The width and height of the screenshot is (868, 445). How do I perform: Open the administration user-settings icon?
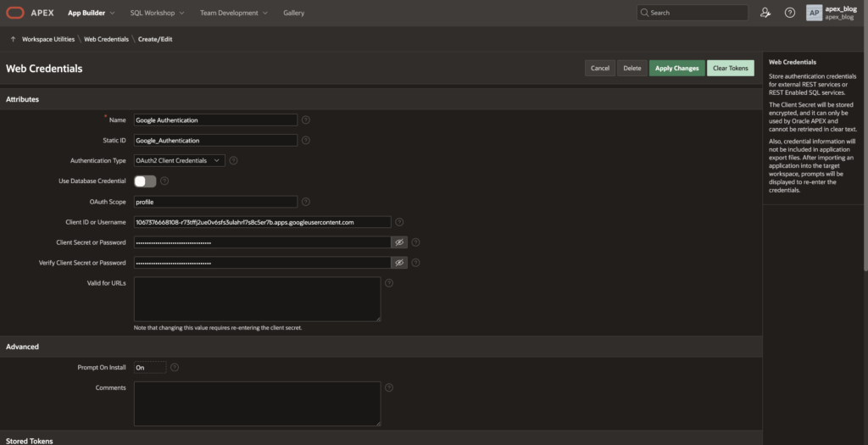tap(765, 13)
